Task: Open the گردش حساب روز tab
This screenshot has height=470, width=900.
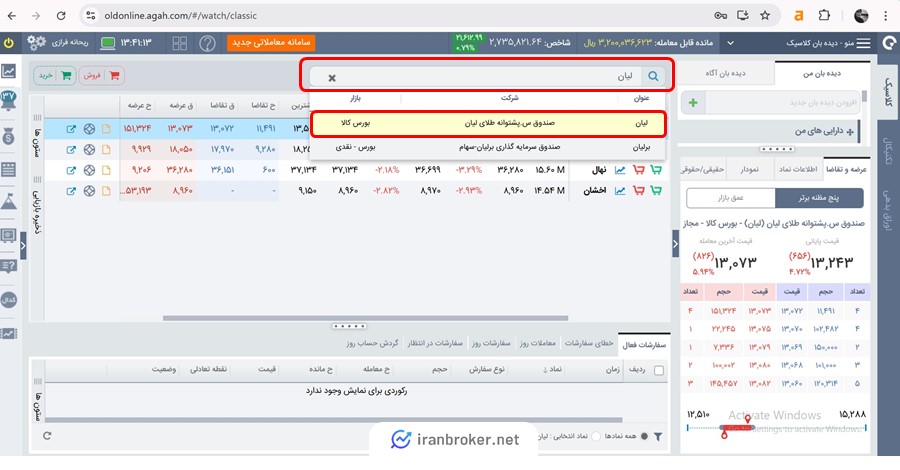Action: tap(372, 343)
